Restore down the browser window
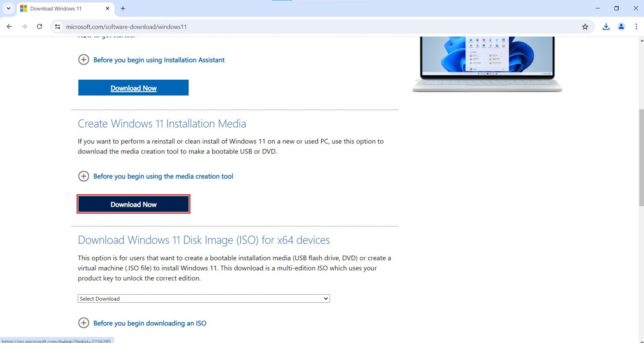This screenshot has width=644, height=343. [616, 8]
